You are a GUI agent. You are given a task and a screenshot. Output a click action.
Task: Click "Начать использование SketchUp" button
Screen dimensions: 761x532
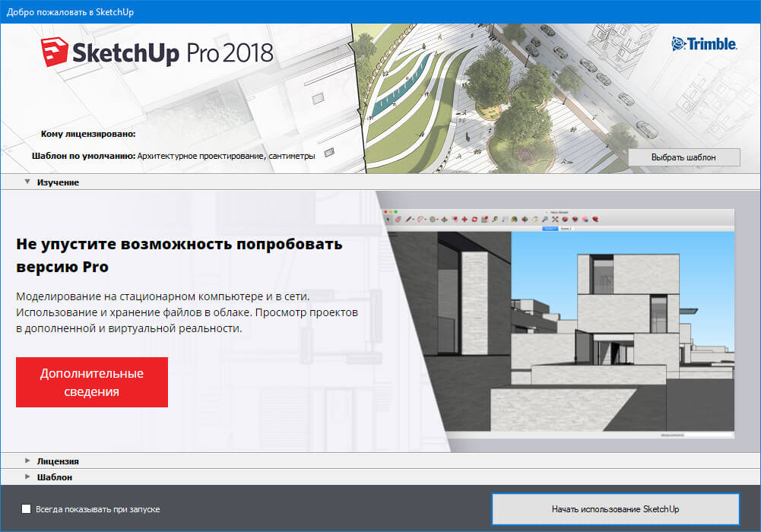pos(615,508)
